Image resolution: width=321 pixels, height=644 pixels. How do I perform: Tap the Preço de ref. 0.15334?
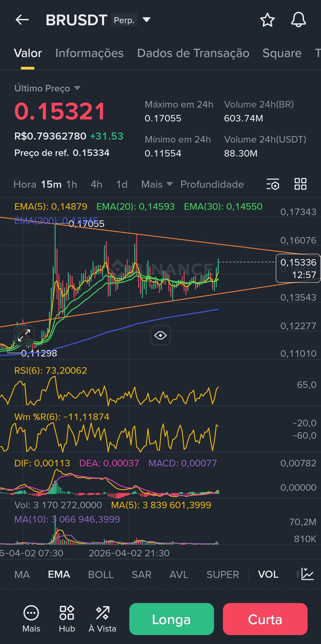62,153
